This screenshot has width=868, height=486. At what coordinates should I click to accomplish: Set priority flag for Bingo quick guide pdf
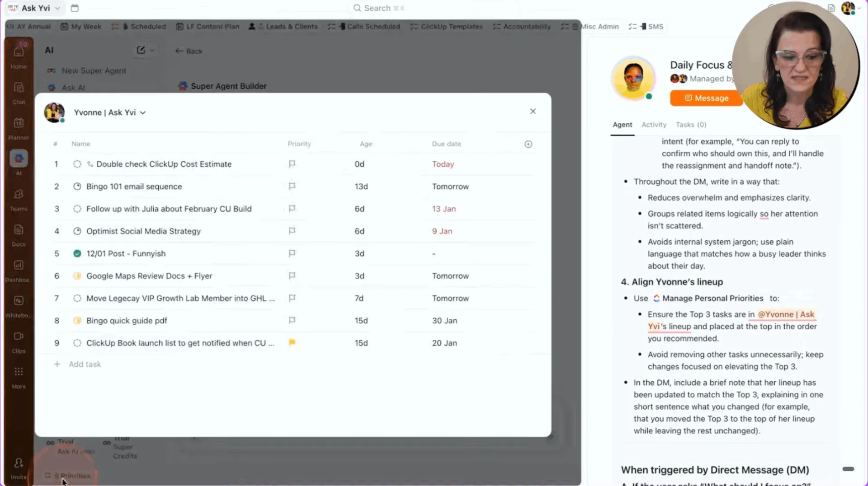292,320
